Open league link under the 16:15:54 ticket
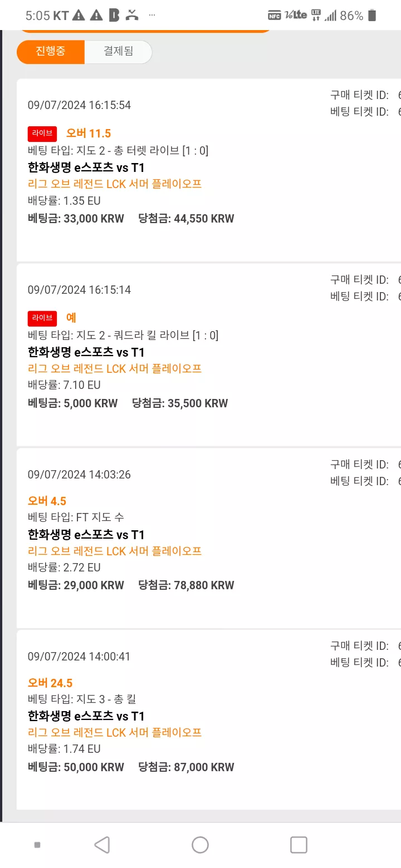This screenshot has height=868, width=401. point(115,184)
